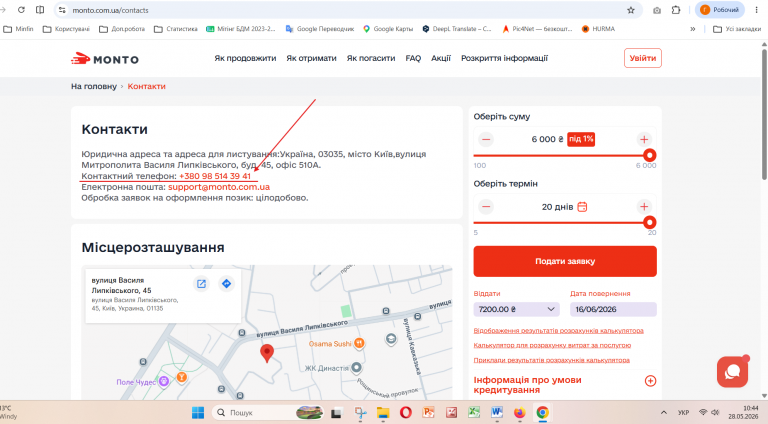
Task: Open Google Карты bookmark
Action: pos(388,29)
